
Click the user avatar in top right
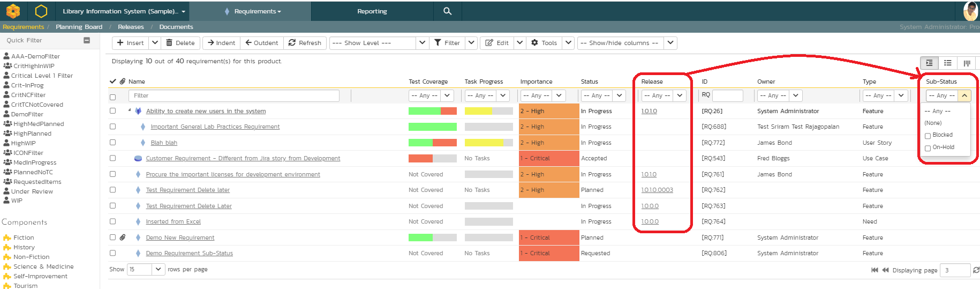pyautogui.click(x=970, y=11)
